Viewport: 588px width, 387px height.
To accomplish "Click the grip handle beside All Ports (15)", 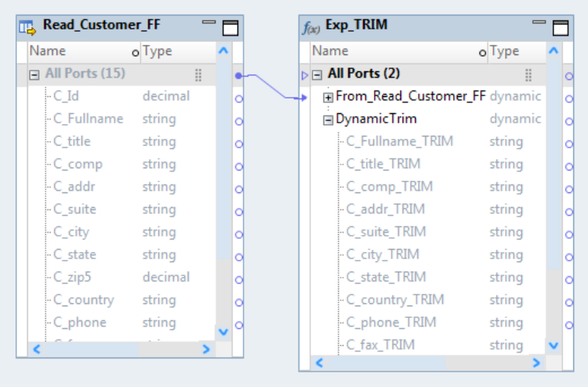I will click(x=199, y=74).
